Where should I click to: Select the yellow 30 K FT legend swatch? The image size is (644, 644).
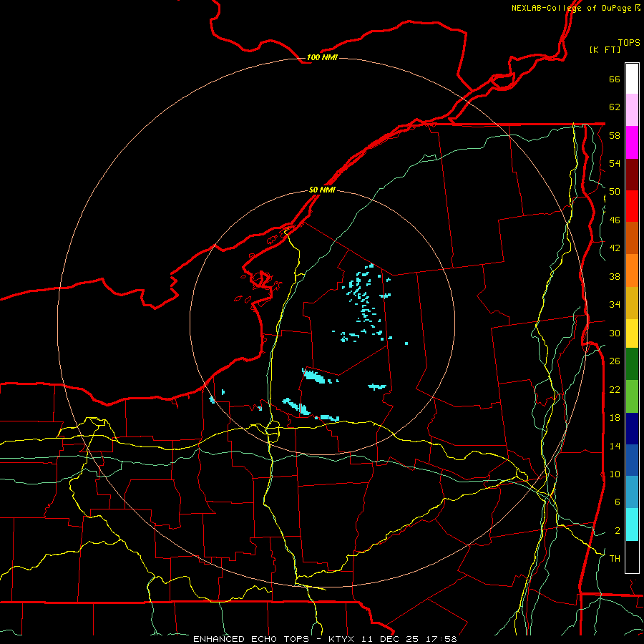(632, 333)
